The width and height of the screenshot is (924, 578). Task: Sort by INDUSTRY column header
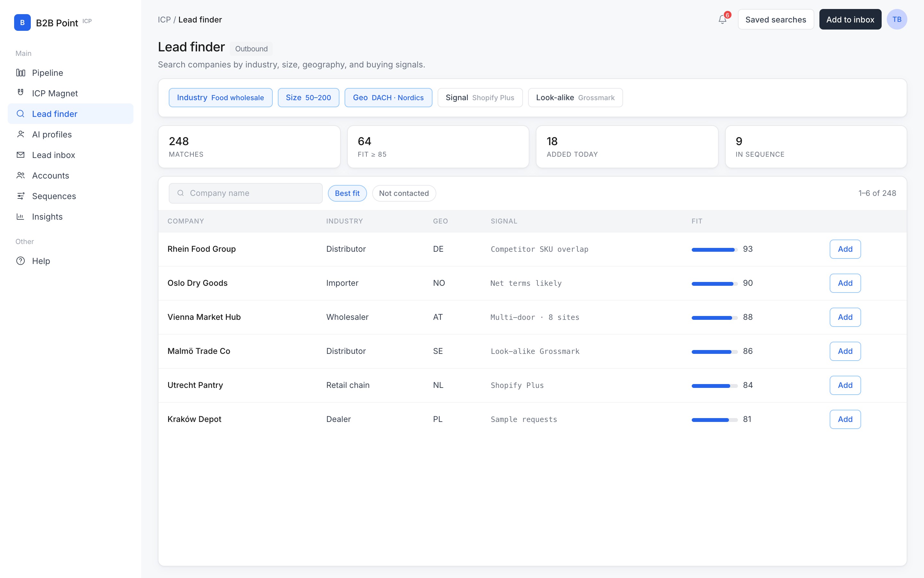pos(344,221)
